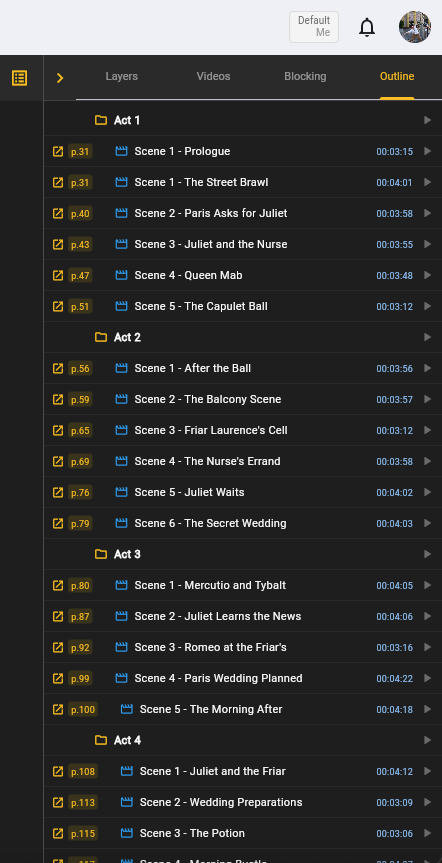Open script link icon for Paris Asks for Juliet
The image size is (442, 863).
pos(58,213)
